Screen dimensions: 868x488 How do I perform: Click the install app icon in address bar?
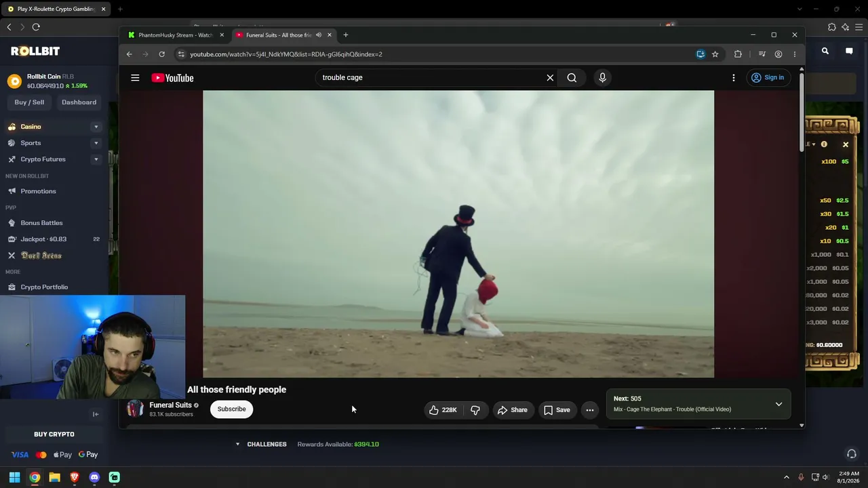701,54
